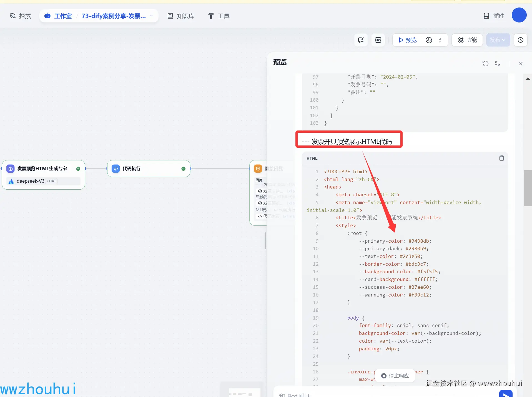
Task: Click the <style> tag line
Action: click(x=346, y=225)
